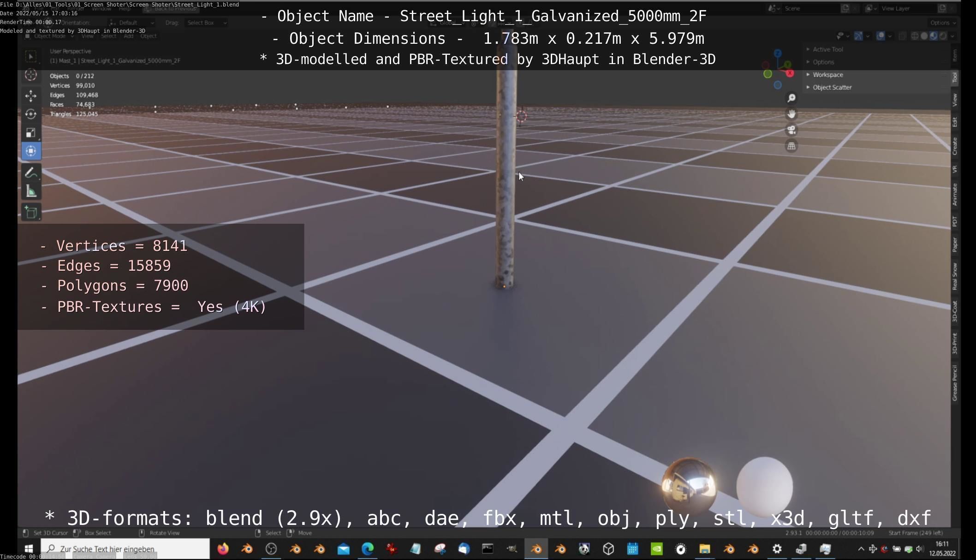Viewport: 976px width, 560px height.
Task: Switch to the View sidebar tab
Action: (x=955, y=99)
